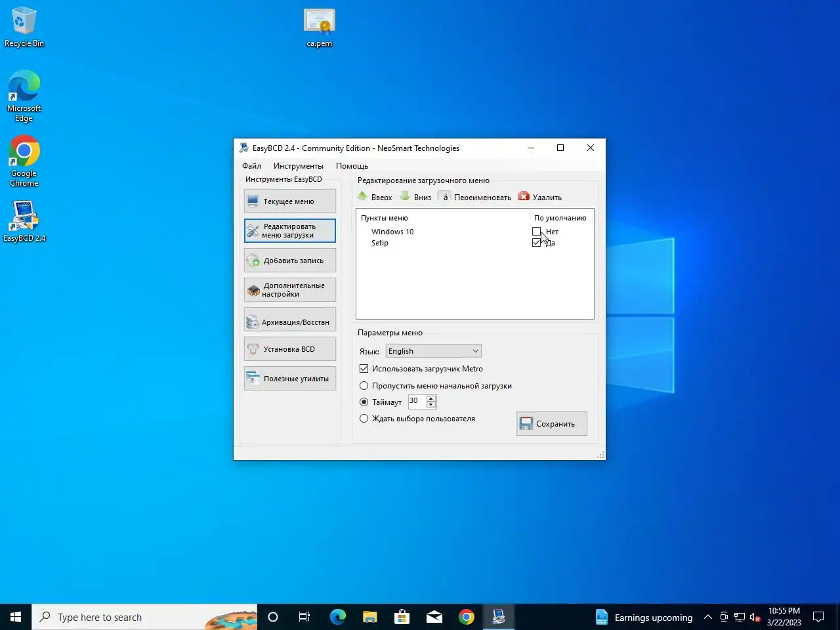Open Chrome from the taskbar
The image size is (840, 630).
pyautogui.click(x=467, y=617)
